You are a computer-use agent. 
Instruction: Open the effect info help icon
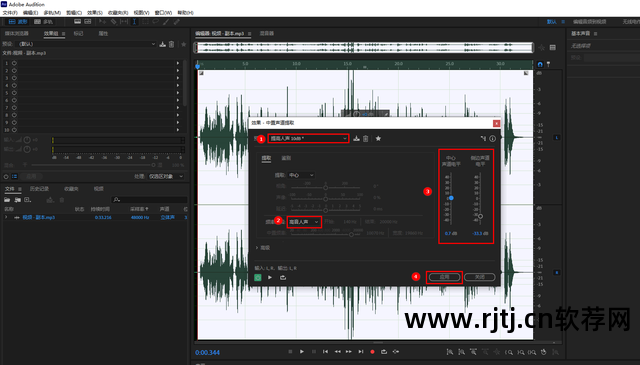pos(493,139)
